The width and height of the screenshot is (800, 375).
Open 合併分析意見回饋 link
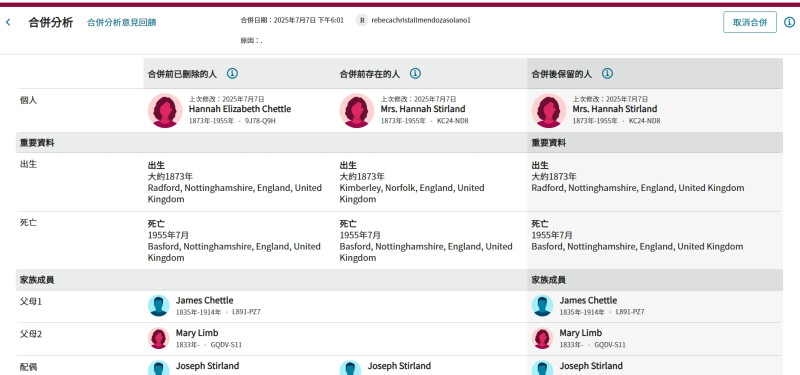(121, 22)
